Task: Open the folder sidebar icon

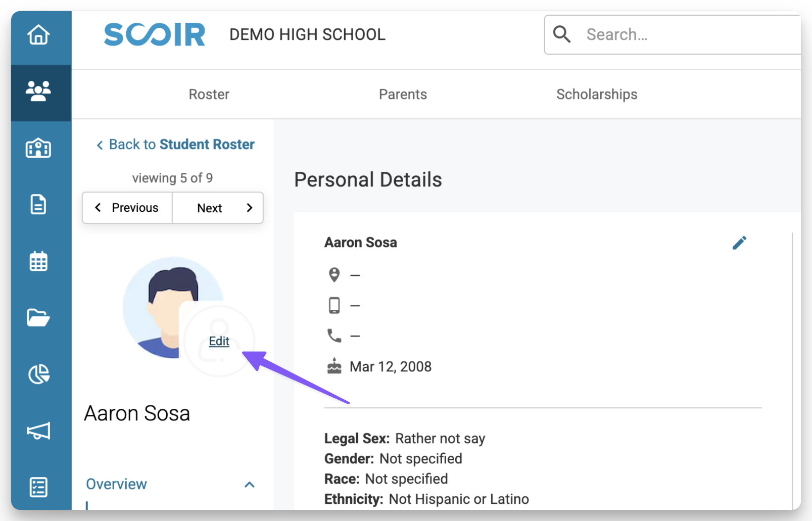Action: 38,318
